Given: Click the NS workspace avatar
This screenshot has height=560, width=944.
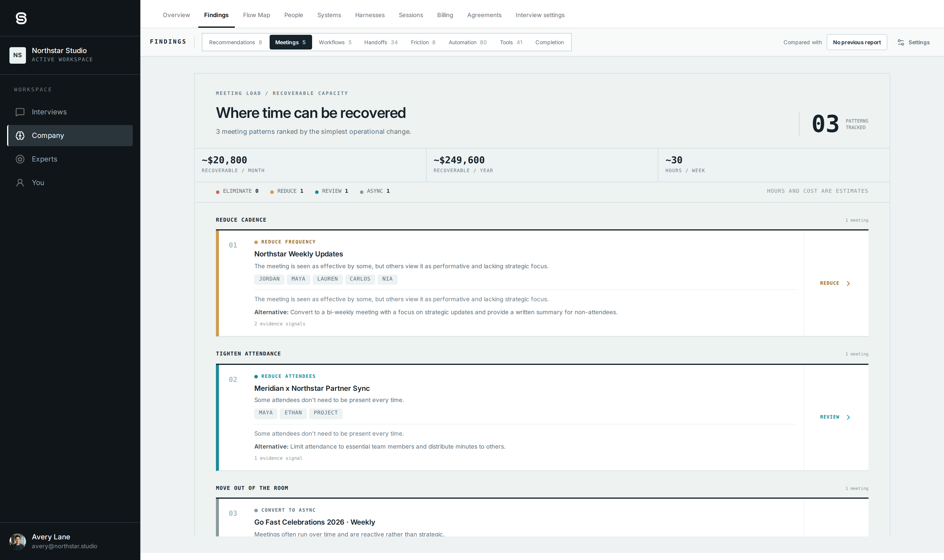Looking at the screenshot, I should click(x=18, y=55).
